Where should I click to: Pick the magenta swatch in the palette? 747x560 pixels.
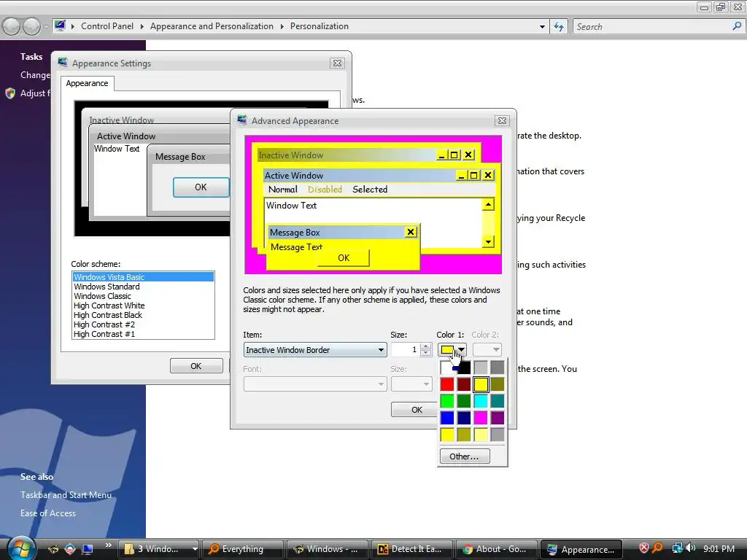pos(481,418)
